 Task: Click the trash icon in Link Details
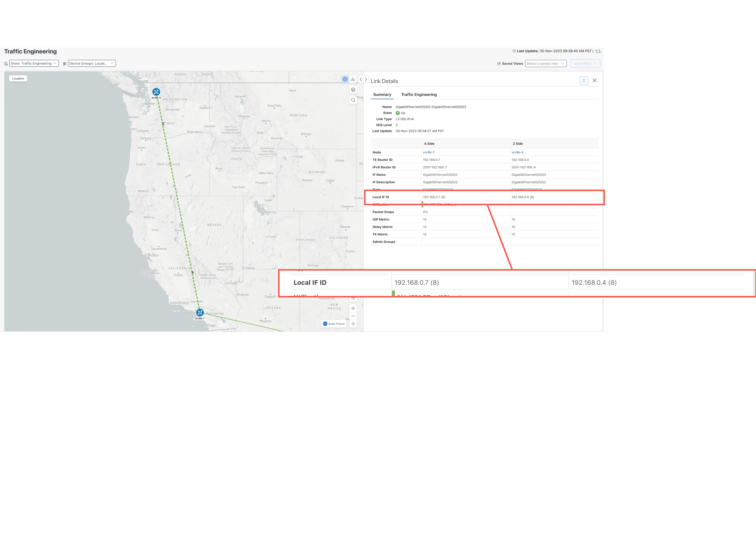click(x=583, y=81)
